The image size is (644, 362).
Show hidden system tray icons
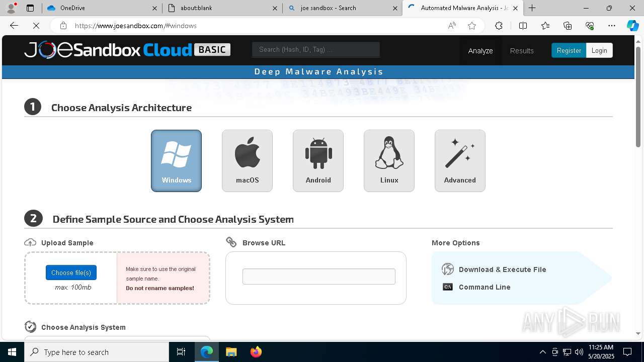[542, 352]
